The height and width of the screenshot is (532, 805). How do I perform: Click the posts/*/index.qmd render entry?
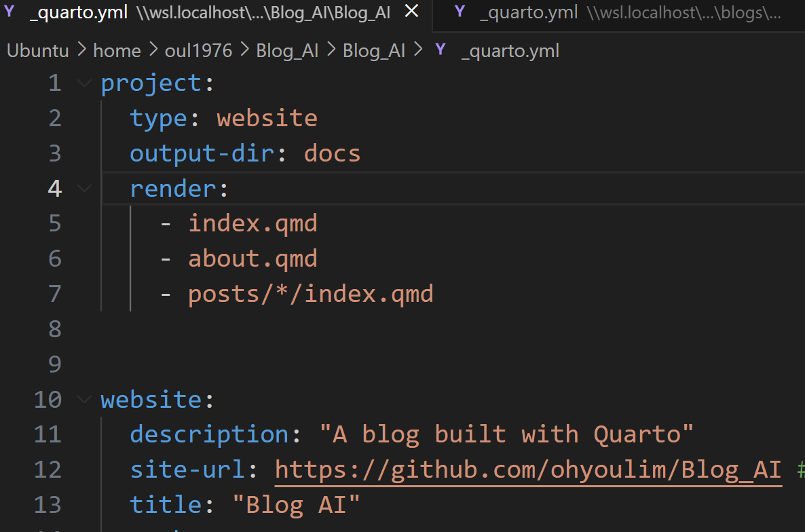point(310,294)
